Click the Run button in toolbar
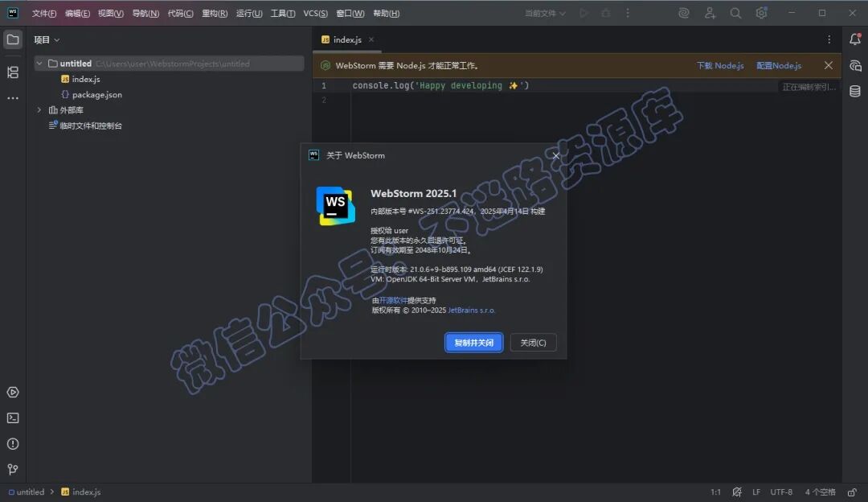 [583, 13]
